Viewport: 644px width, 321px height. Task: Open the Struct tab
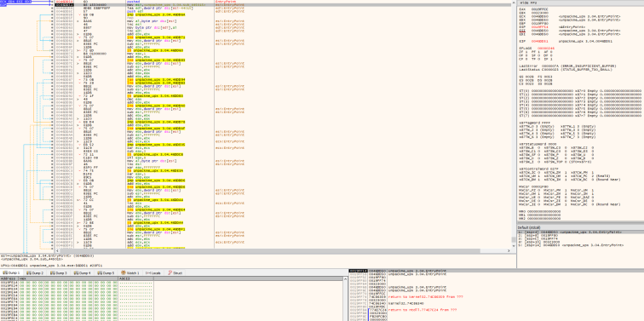[x=175, y=273]
